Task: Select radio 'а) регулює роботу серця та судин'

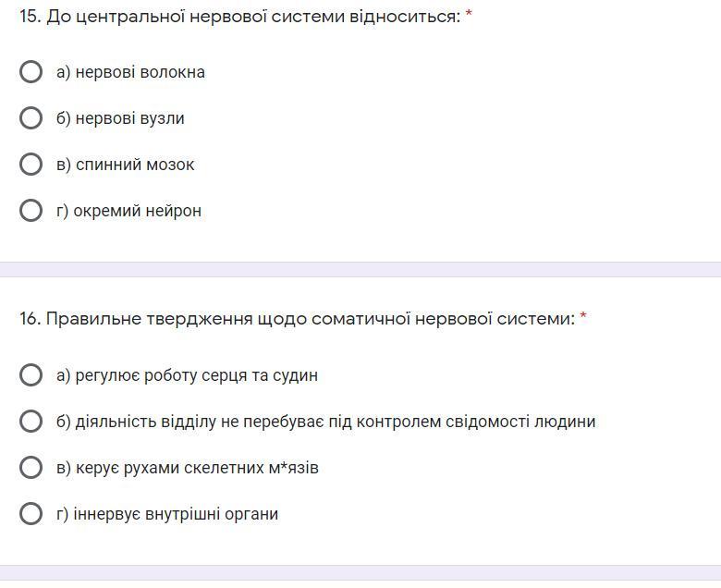Action: point(31,375)
